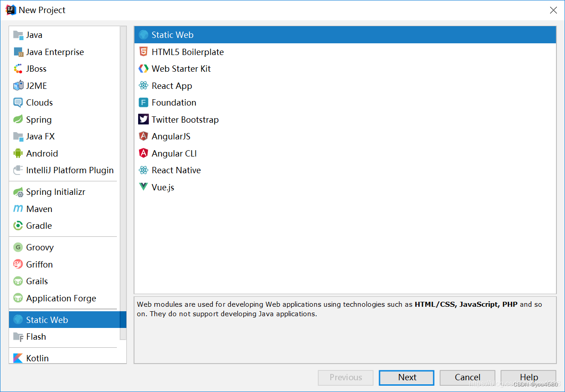The image size is (565, 392).
Task: Select Foundation template label
Action: [x=174, y=102]
